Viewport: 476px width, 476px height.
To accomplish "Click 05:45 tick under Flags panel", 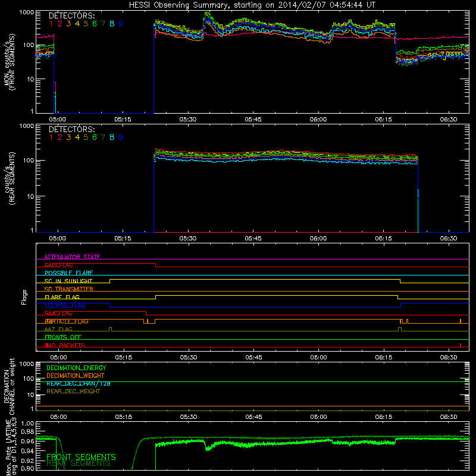I will [x=254, y=358].
